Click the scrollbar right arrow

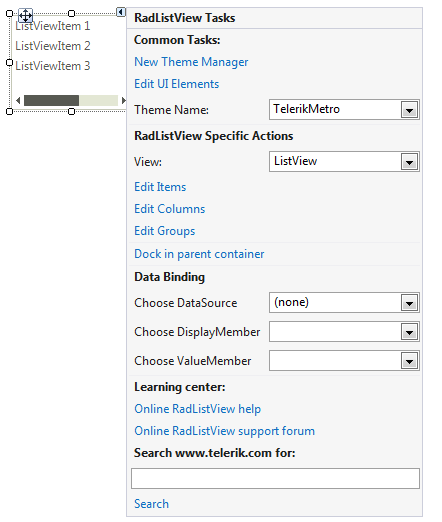tap(124, 100)
